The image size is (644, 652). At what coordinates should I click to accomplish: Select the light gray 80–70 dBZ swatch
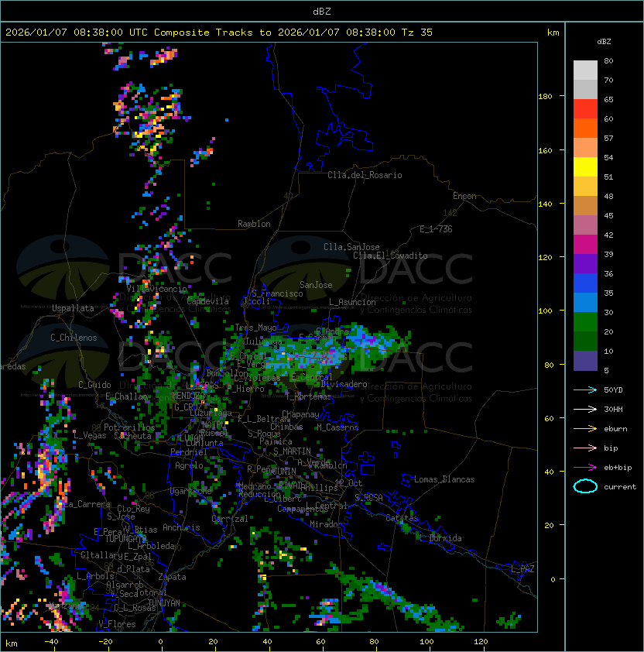(585, 70)
